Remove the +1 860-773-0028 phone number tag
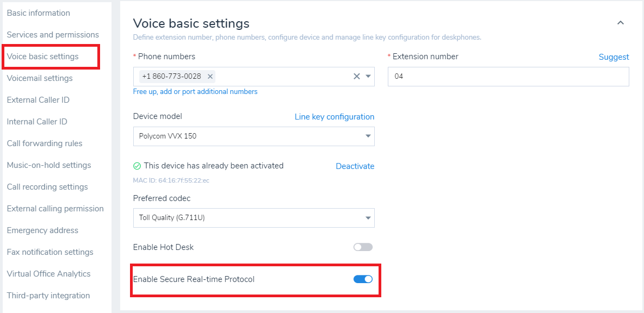This screenshot has width=644, height=313. pos(210,77)
